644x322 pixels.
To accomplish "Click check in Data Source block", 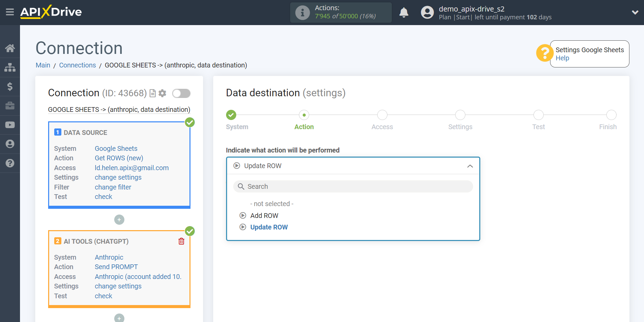I will pyautogui.click(x=103, y=197).
